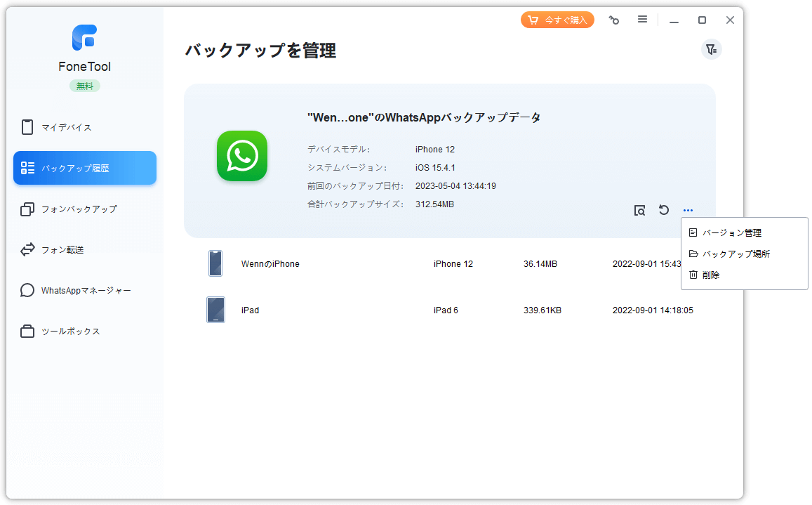
Task: Click the FoneTool logo icon
Action: (x=84, y=38)
